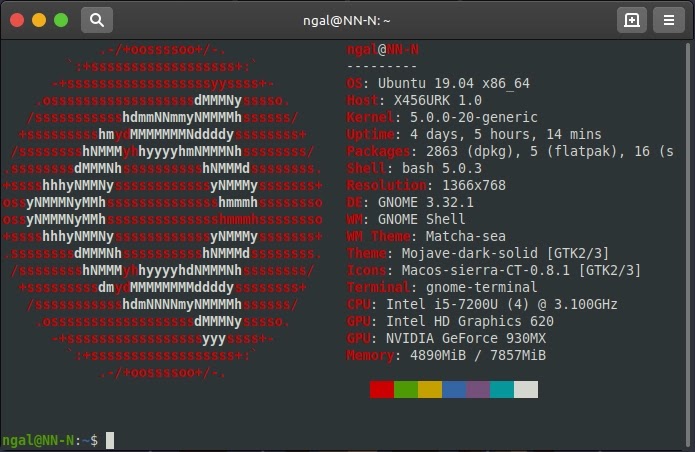
Task: Click the Memory value 4890MiB / 7857MiB
Action: click(x=478, y=355)
